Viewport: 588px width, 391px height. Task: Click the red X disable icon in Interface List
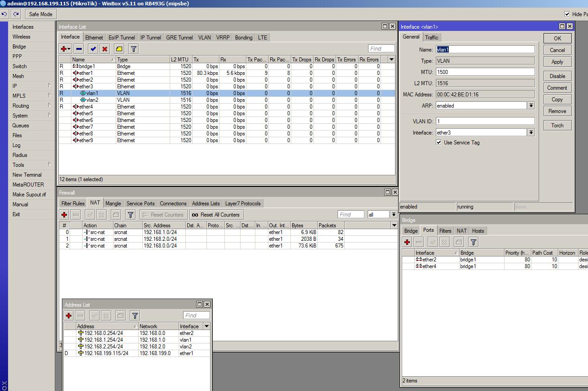tap(105, 49)
